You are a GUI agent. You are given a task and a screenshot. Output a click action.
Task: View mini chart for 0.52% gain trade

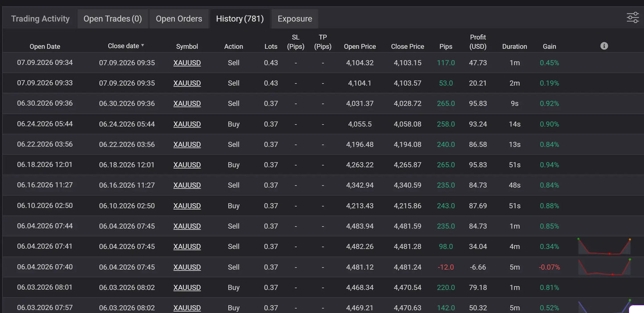[604, 306]
